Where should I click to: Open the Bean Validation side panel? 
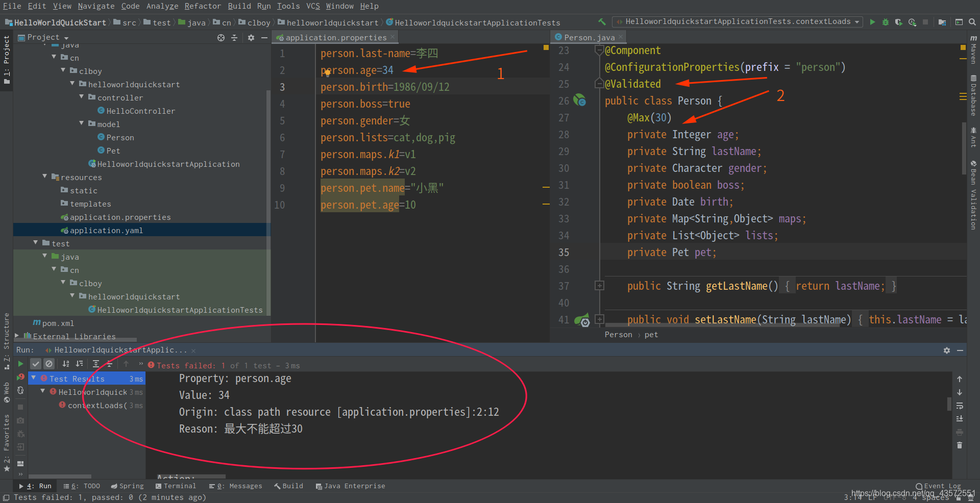(x=973, y=195)
